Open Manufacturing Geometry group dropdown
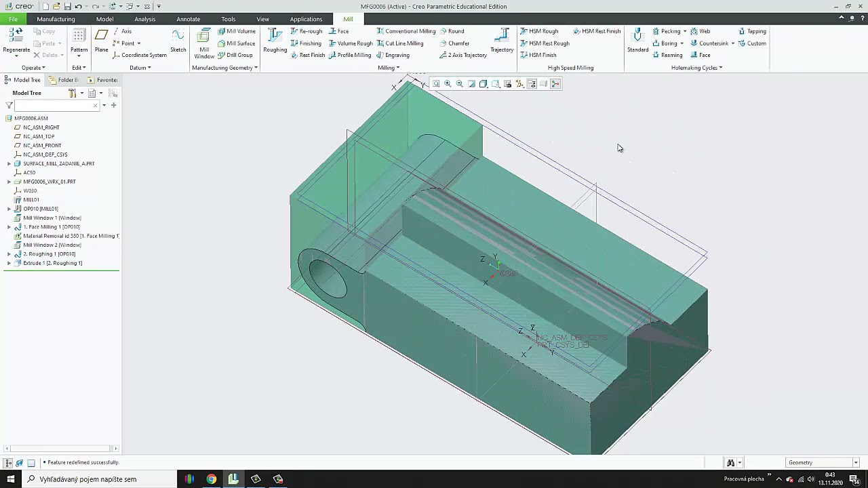 tap(225, 68)
